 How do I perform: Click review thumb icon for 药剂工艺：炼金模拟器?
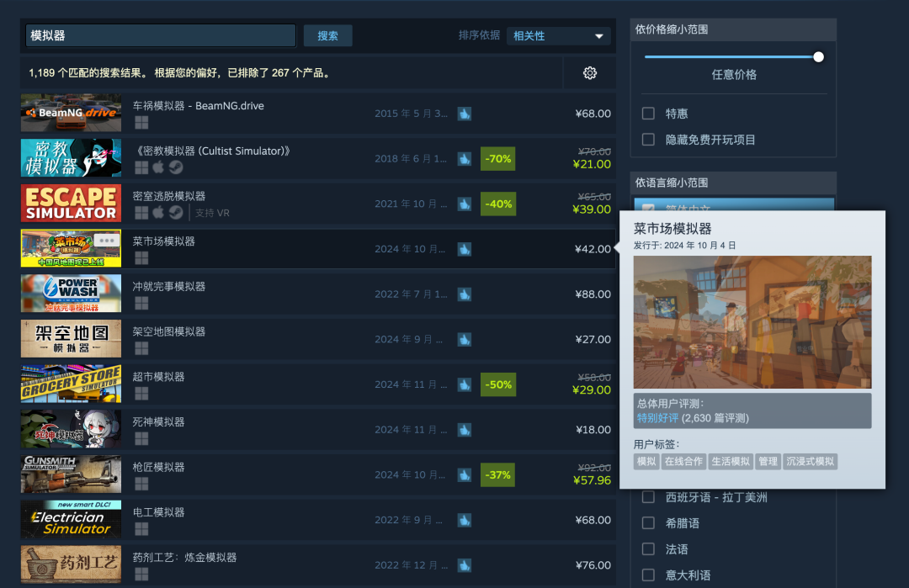(465, 565)
